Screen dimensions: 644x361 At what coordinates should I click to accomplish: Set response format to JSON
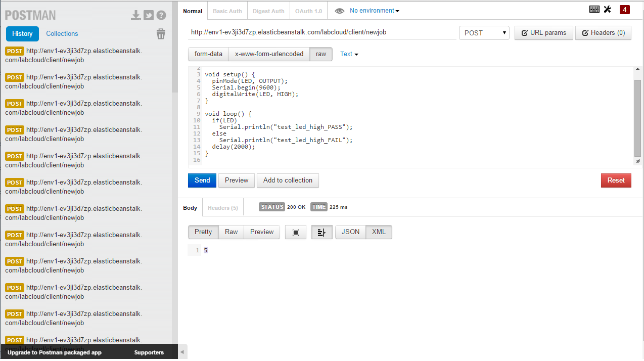point(351,232)
